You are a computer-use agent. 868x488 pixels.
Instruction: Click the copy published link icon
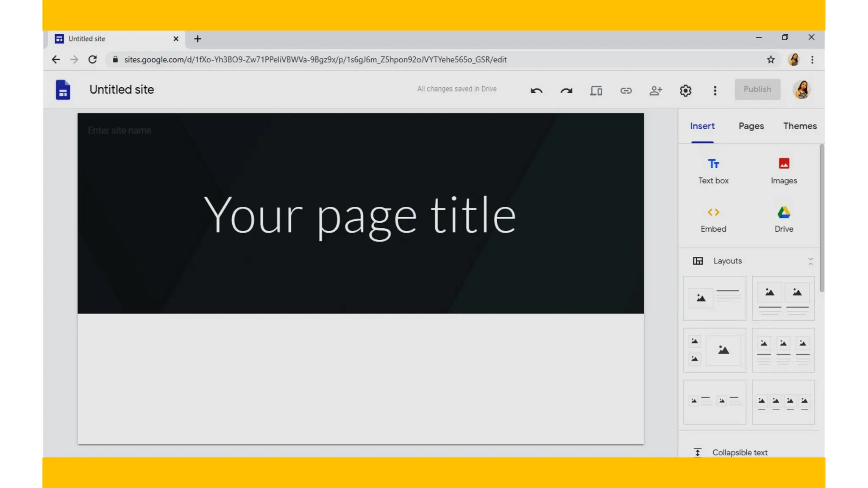626,90
